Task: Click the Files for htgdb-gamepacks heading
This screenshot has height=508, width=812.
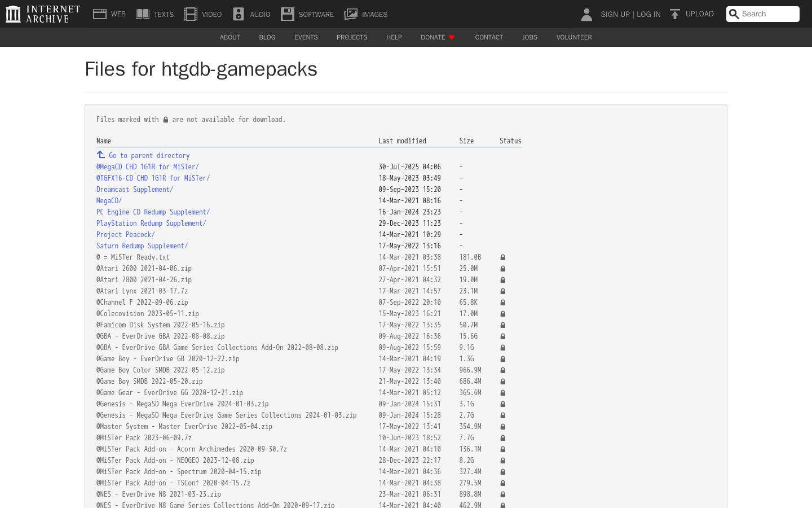Action: (201, 69)
